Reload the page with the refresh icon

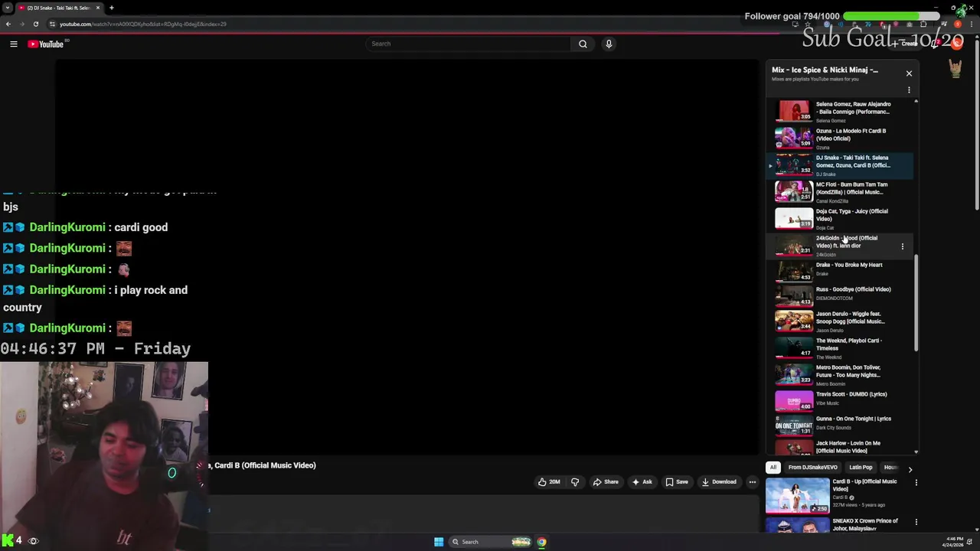(x=35, y=24)
